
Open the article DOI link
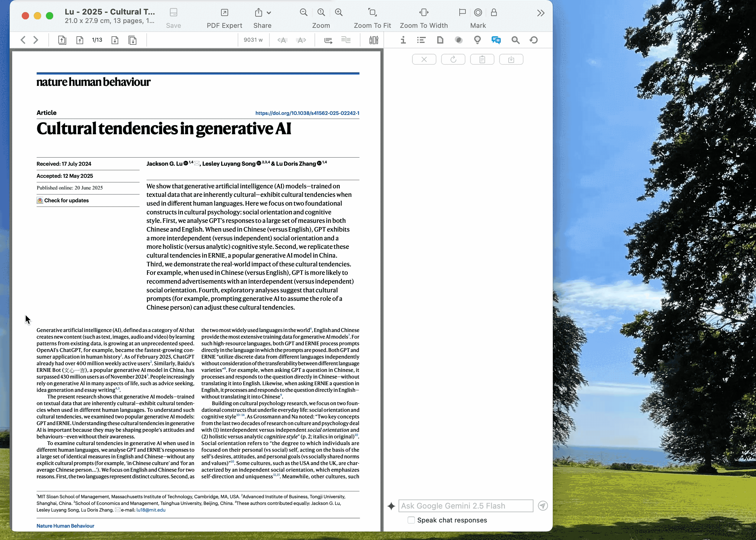[x=307, y=113]
